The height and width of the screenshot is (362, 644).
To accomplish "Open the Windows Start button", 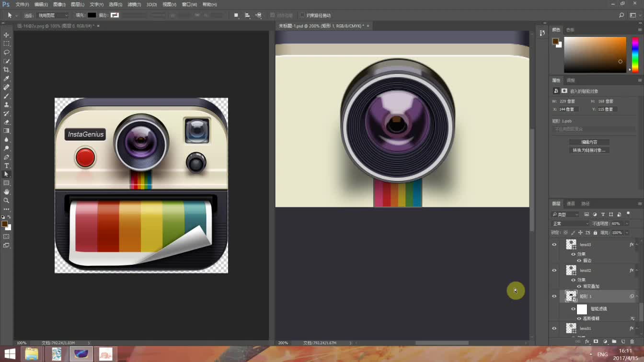I will pyautogui.click(x=9, y=354).
